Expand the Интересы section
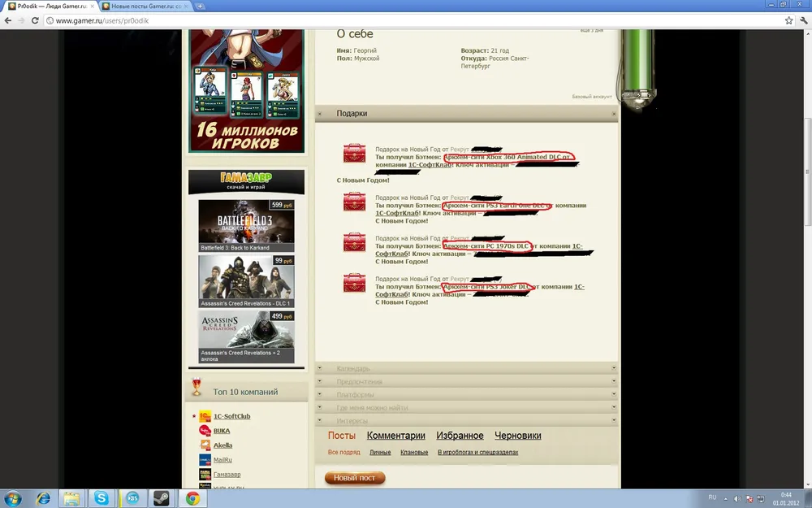The height and width of the screenshot is (508, 812). [352, 420]
